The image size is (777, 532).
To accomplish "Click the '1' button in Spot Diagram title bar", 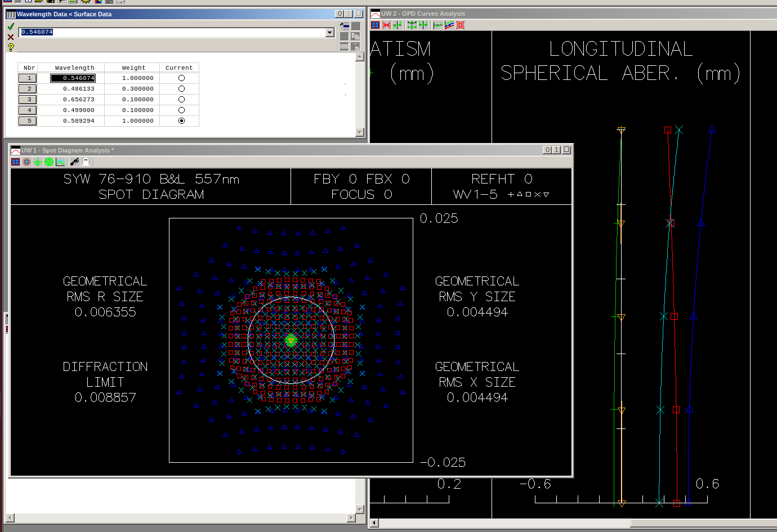I will pyautogui.click(x=557, y=150).
